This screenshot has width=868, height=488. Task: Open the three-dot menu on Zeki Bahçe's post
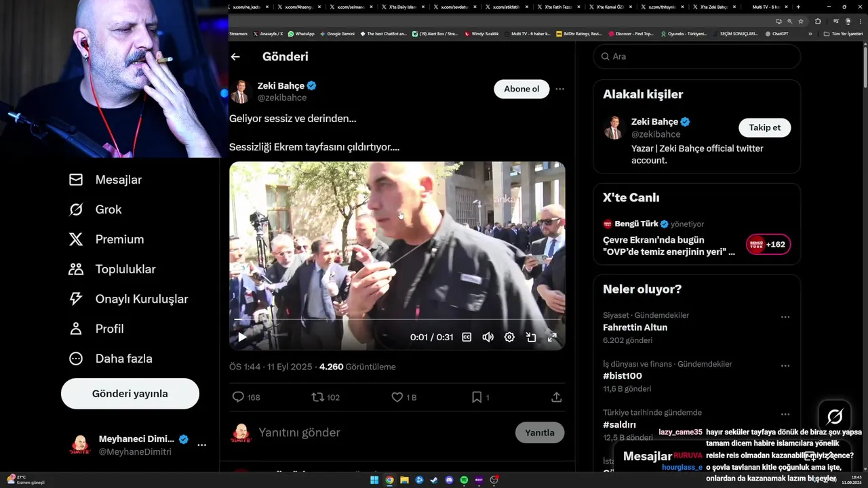(559, 89)
